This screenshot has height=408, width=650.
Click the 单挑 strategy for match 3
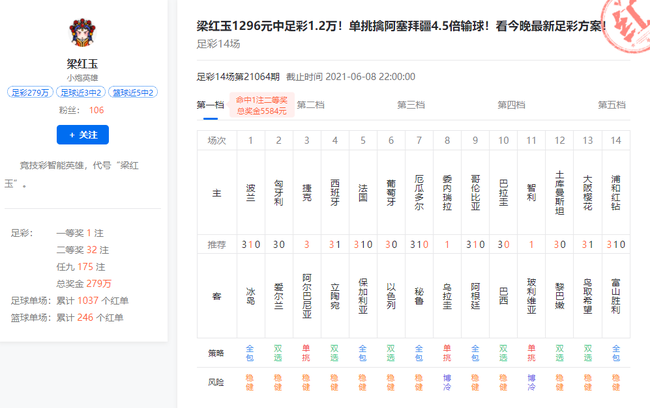point(306,353)
